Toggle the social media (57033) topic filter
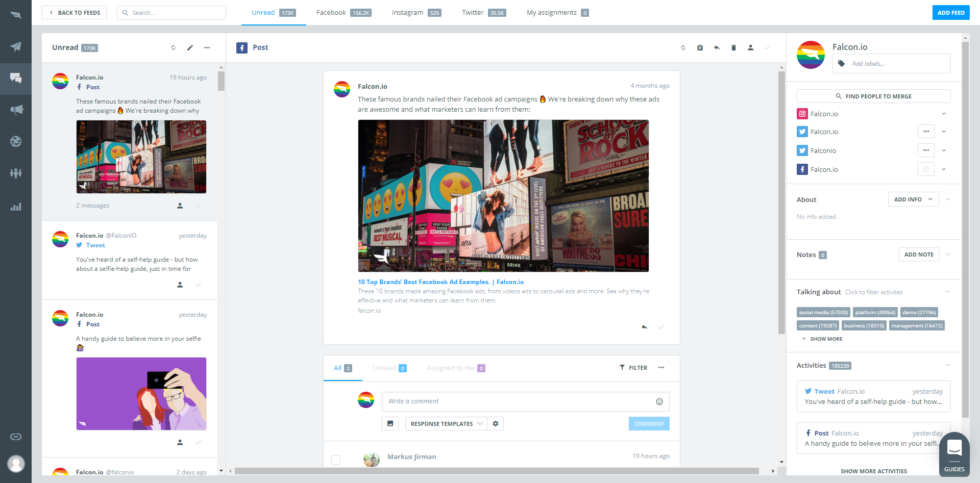This screenshot has width=980, height=483. click(823, 312)
